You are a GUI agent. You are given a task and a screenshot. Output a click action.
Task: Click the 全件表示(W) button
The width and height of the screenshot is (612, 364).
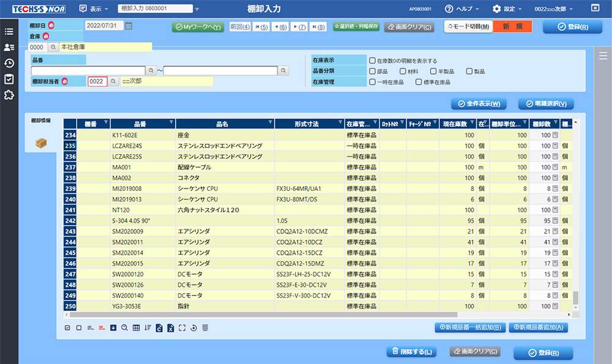pyautogui.click(x=479, y=104)
